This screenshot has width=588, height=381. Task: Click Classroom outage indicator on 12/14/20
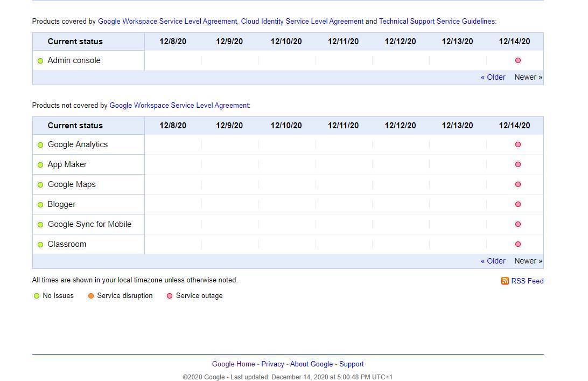tap(518, 244)
